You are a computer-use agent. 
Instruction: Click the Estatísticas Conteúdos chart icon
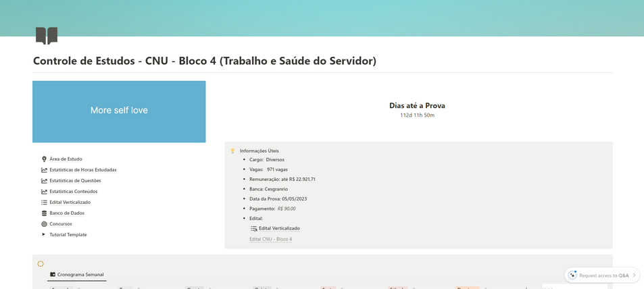(44, 191)
